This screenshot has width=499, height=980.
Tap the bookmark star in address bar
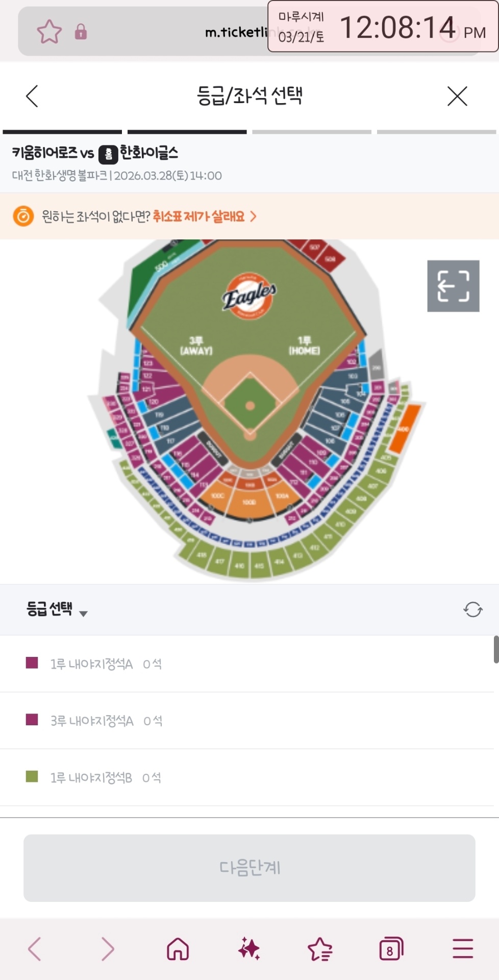coord(49,32)
